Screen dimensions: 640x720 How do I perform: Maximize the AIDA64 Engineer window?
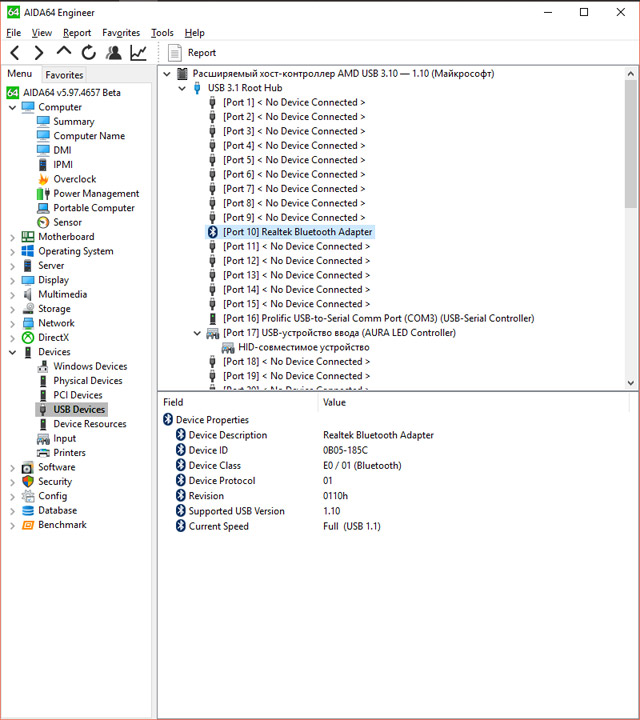[584, 12]
